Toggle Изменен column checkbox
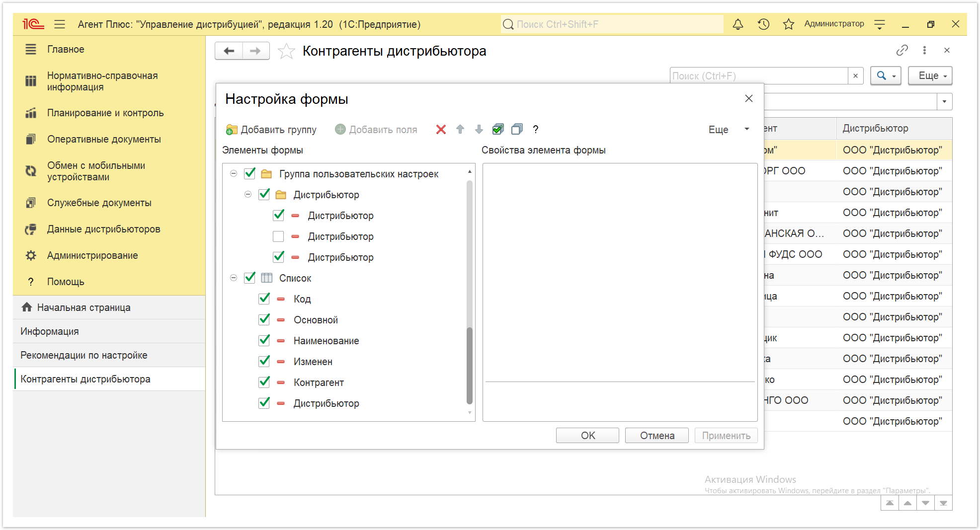This screenshot has width=980, height=530. (264, 362)
